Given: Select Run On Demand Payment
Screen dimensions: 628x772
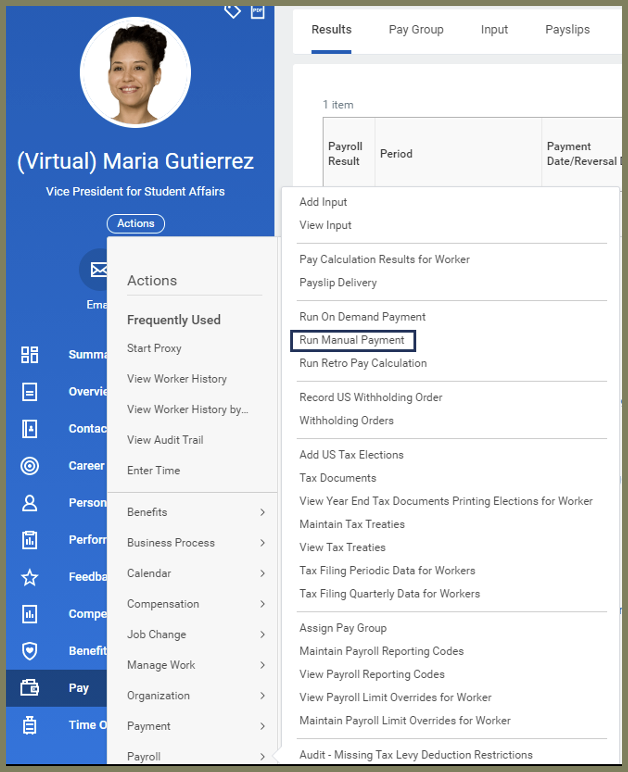Looking at the screenshot, I should [362, 317].
